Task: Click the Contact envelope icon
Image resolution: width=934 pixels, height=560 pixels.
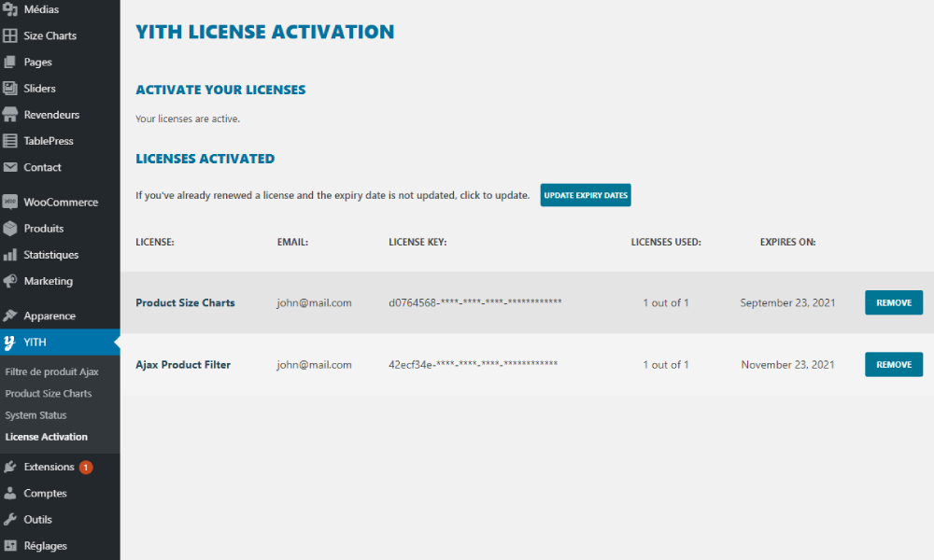Action: (x=10, y=167)
